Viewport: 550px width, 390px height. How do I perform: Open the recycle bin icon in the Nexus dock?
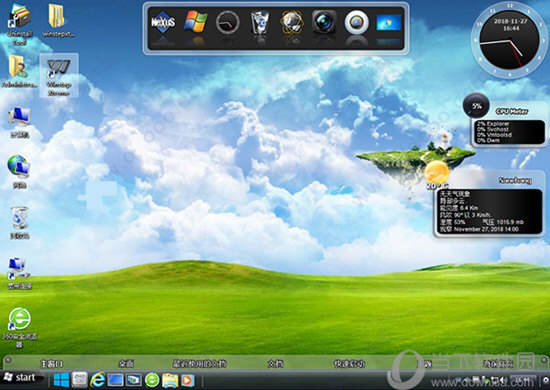[260, 22]
